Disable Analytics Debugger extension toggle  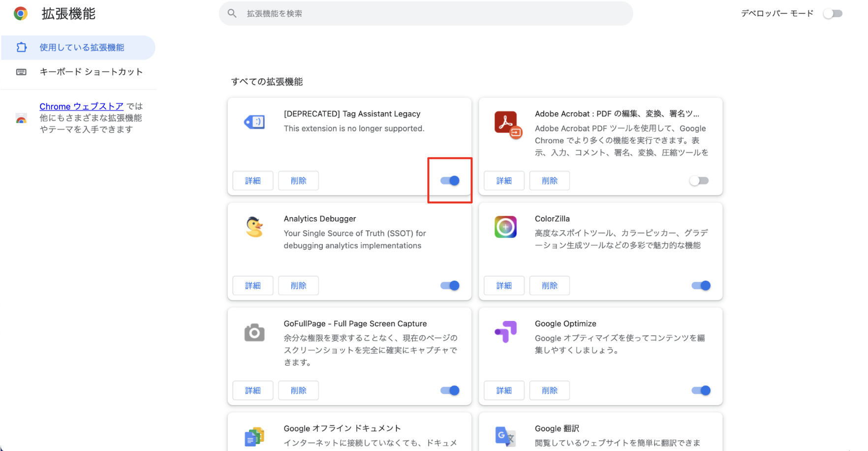(x=450, y=286)
